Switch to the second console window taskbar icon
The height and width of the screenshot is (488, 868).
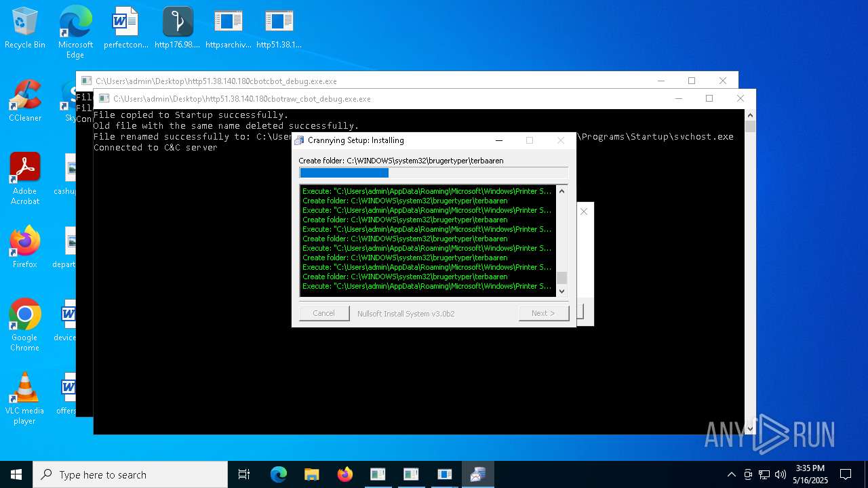pos(411,474)
